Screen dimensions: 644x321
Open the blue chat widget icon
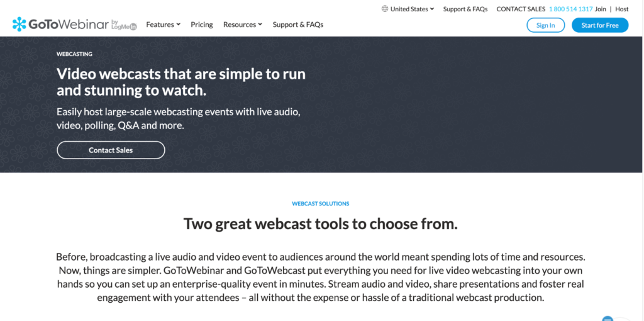(608, 318)
